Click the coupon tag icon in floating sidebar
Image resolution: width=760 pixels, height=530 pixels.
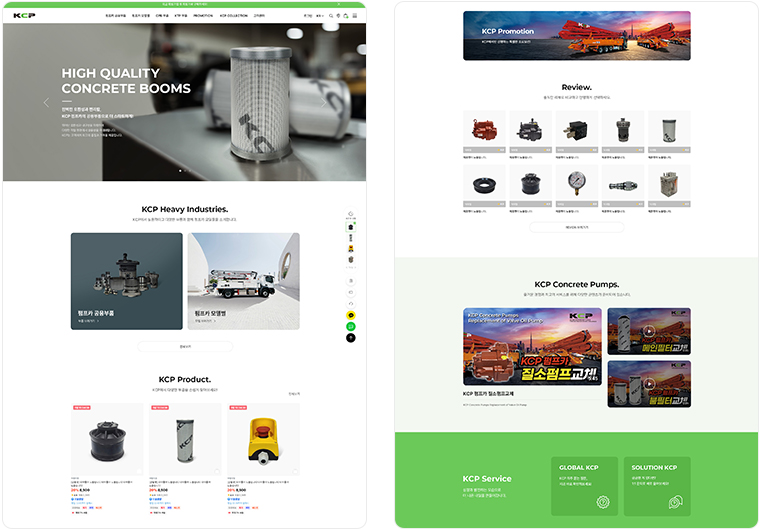click(351, 292)
